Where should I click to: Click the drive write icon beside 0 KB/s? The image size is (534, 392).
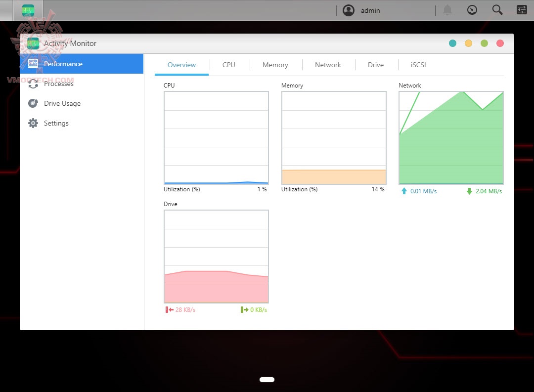click(x=244, y=309)
